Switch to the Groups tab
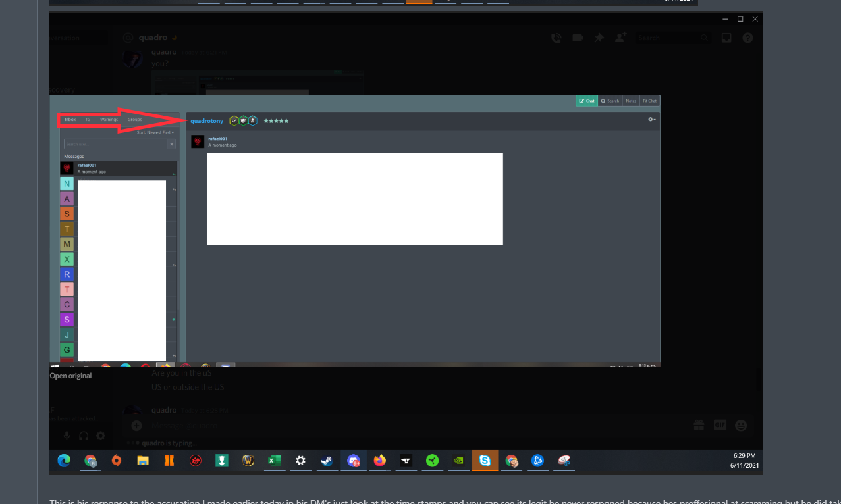 [x=134, y=120]
